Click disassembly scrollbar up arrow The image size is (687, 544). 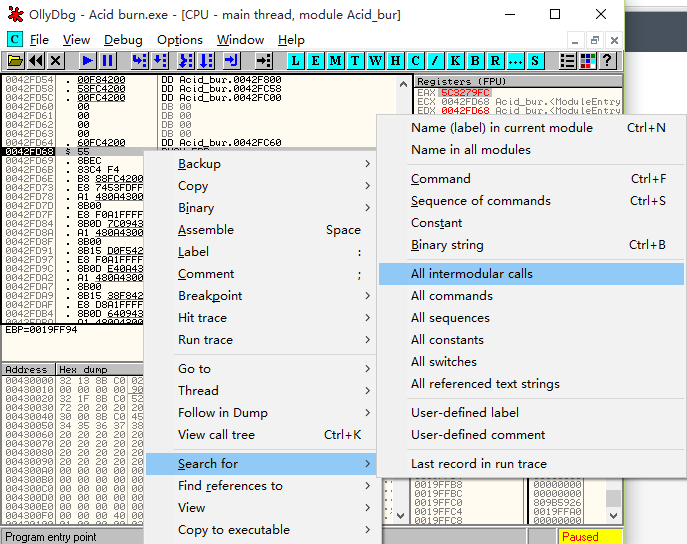[x=404, y=84]
